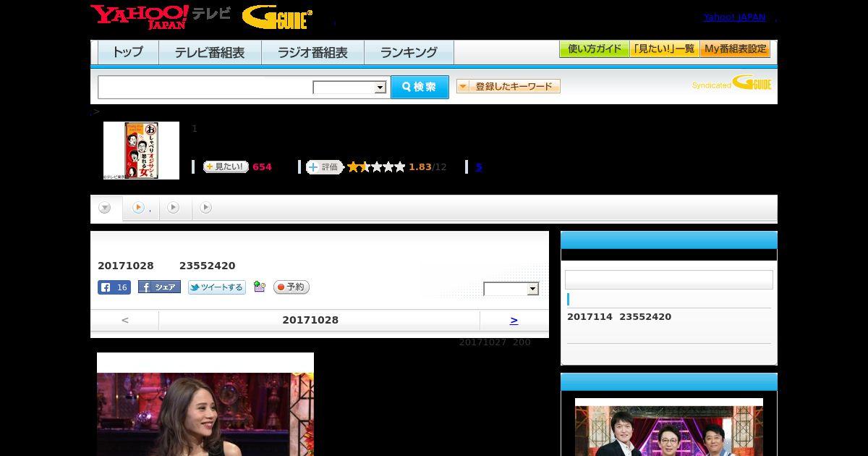Screen dimensions: 868x456
Task: Select the third tab with gray play icon
Action: (174, 208)
